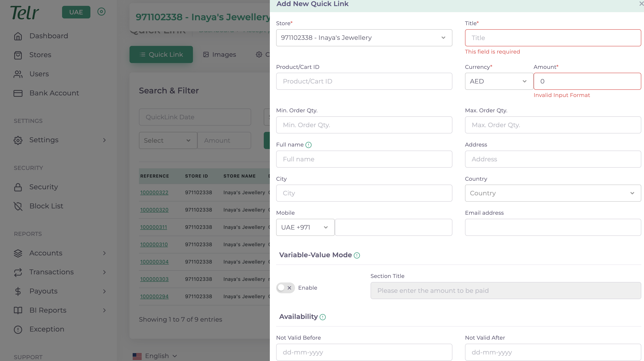Click the Amount input field in the form

coord(587,81)
